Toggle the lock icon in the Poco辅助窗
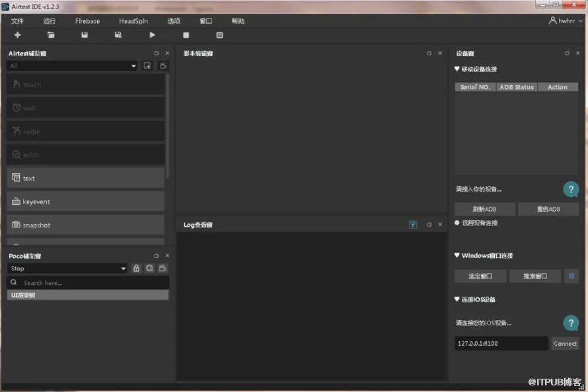Image resolution: width=588 pixels, height=392 pixels. pyautogui.click(x=136, y=268)
